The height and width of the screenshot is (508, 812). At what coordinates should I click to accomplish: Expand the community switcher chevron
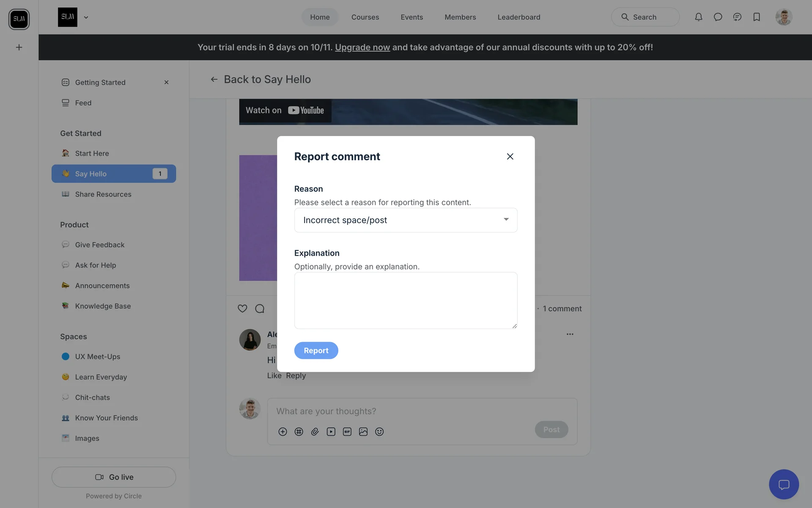(86, 17)
